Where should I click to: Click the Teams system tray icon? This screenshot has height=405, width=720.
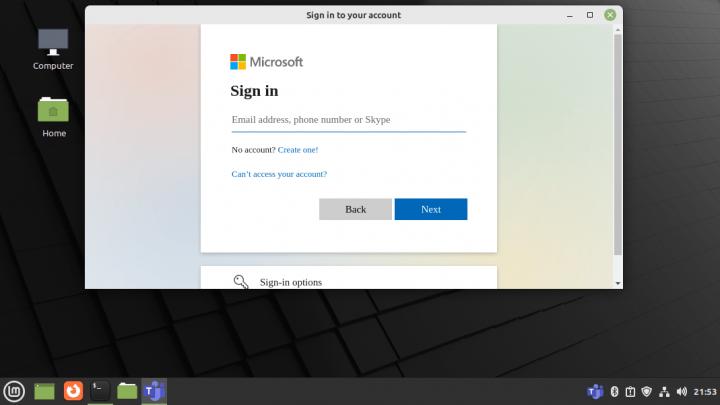(595, 391)
